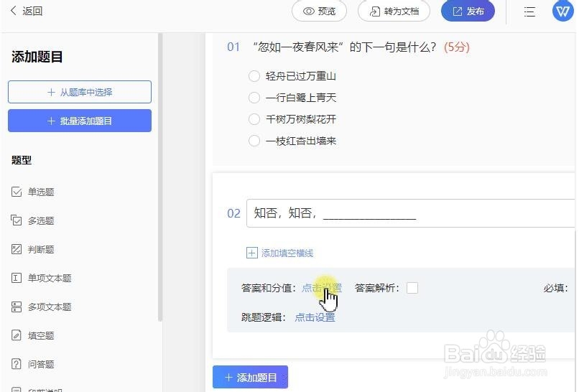Convert the form with 转为文档
The width and height of the screenshot is (579, 392).
point(394,11)
